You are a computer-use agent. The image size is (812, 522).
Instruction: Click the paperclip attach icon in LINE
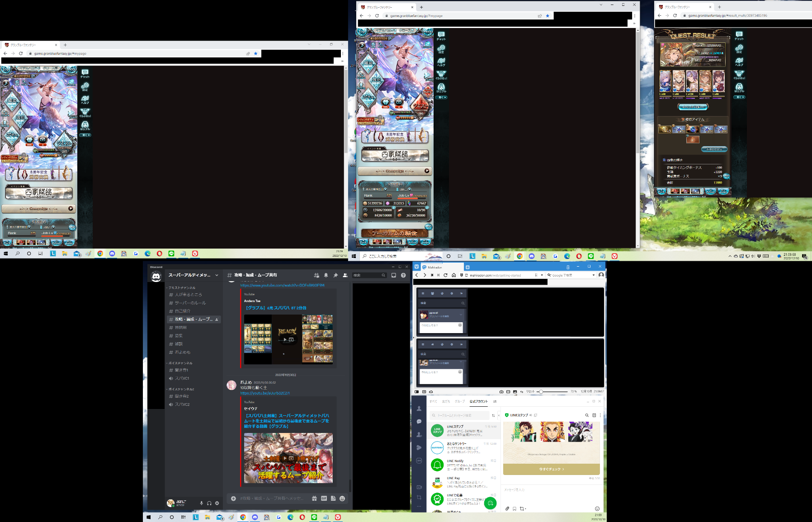pyautogui.click(x=507, y=508)
